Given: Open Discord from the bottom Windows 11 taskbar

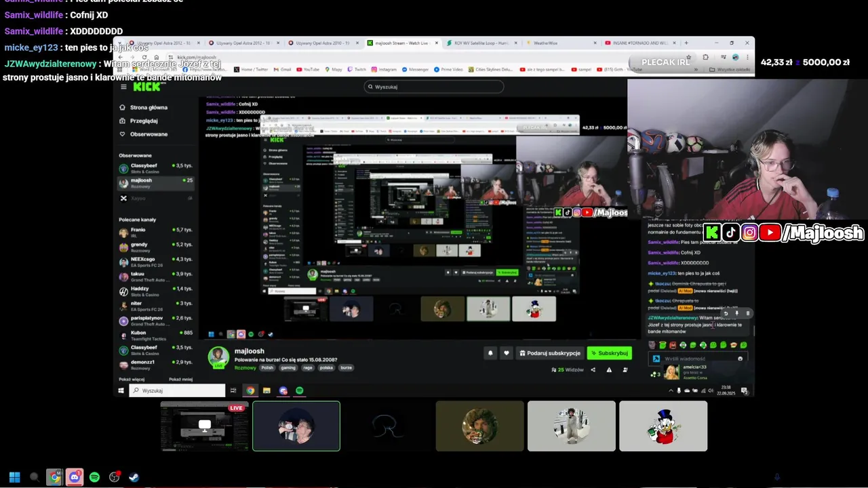Looking at the screenshot, I should 75,477.
